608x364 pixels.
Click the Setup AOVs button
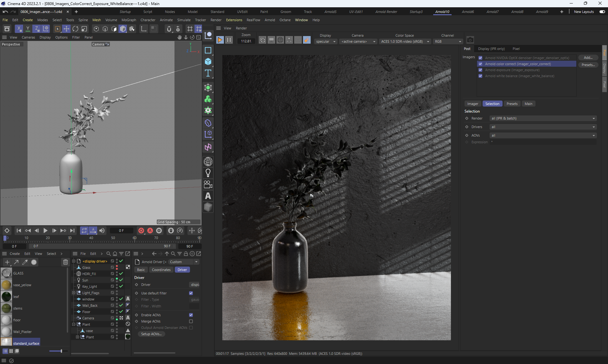point(151,334)
